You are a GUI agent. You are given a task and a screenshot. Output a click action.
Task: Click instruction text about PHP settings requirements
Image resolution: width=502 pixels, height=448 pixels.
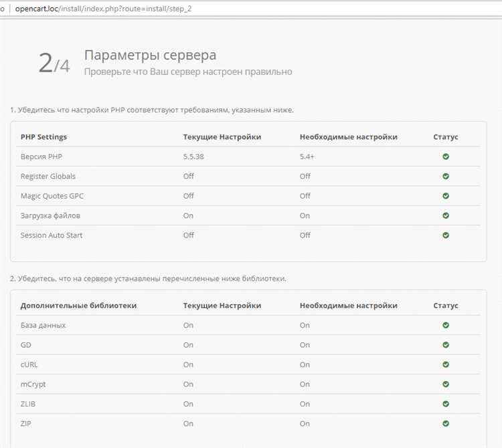[x=152, y=110]
